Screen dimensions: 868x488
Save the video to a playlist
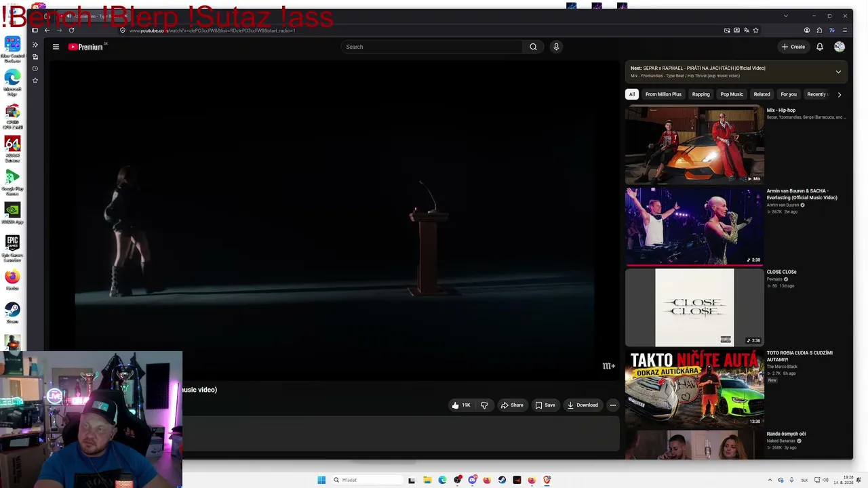coord(545,405)
